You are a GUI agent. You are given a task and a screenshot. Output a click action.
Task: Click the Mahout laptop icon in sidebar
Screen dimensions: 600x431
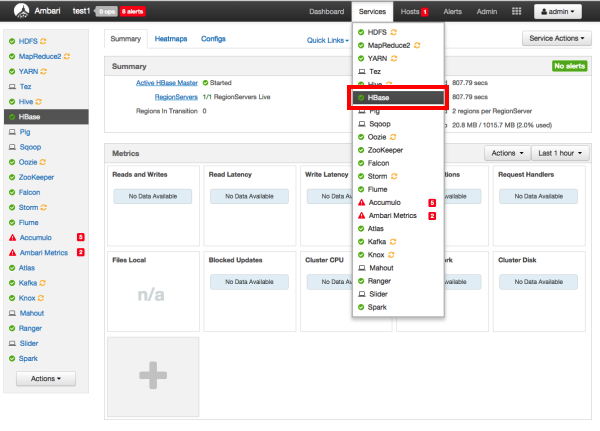[x=12, y=313]
